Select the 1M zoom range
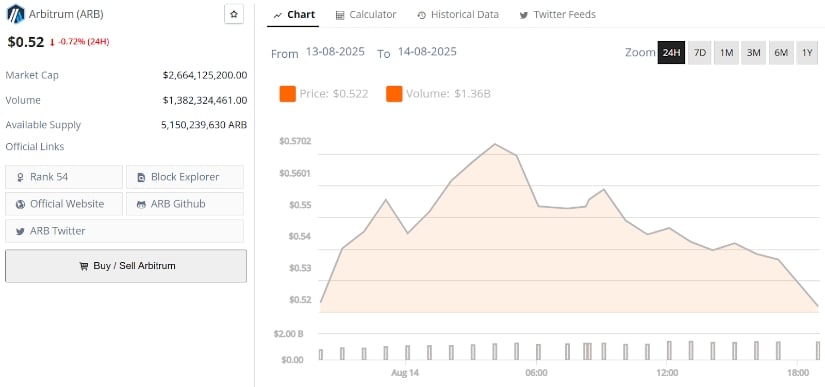 click(727, 53)
